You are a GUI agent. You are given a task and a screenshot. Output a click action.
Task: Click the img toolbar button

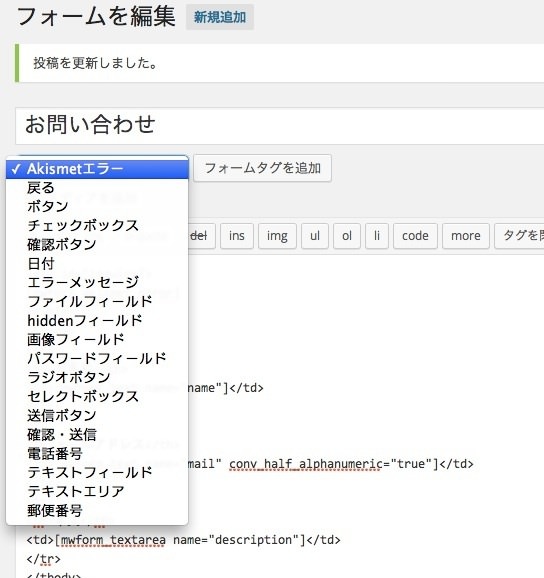point(277,236)
